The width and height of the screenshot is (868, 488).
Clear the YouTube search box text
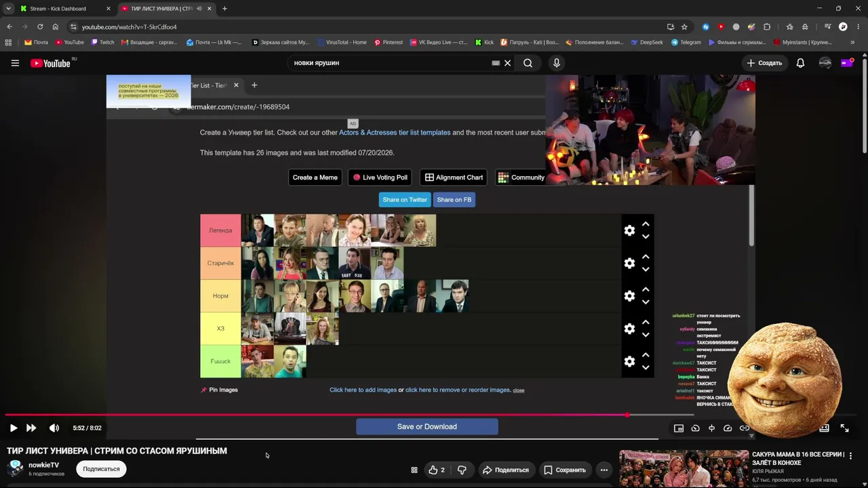507,63
